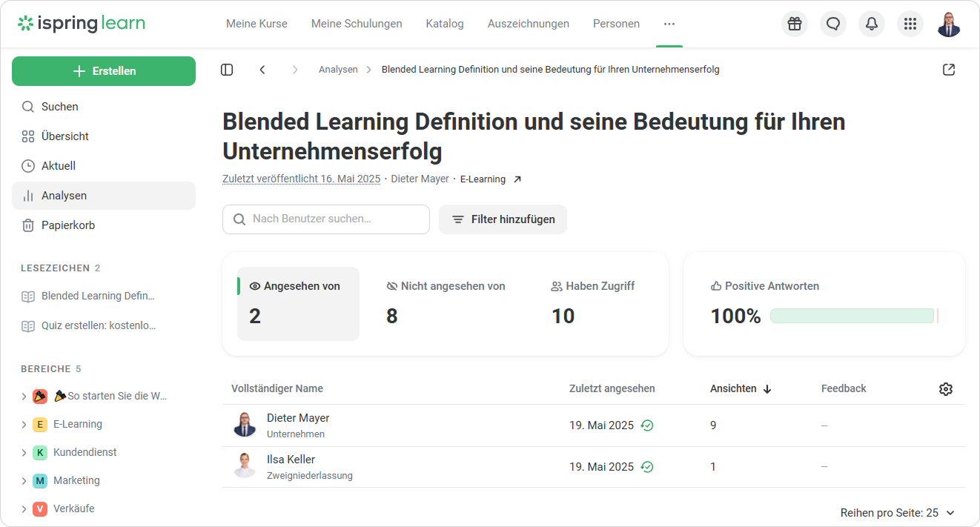Open the apps grid launcher

click(910, 24)
